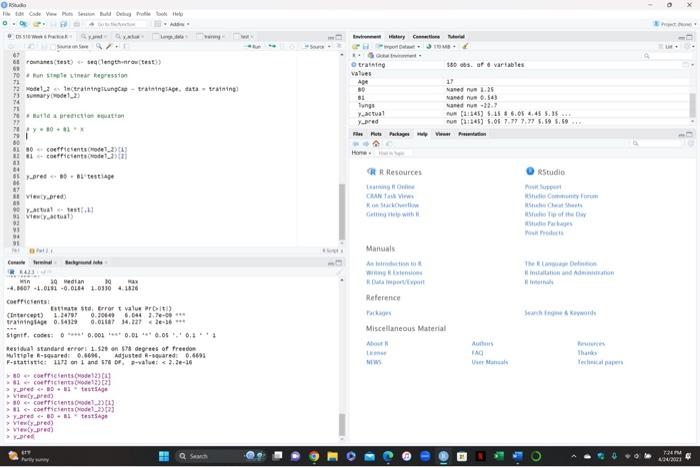The image size is (700, 468).
Task: Open the List view dropdown in Environment
Action: [668, 46]
